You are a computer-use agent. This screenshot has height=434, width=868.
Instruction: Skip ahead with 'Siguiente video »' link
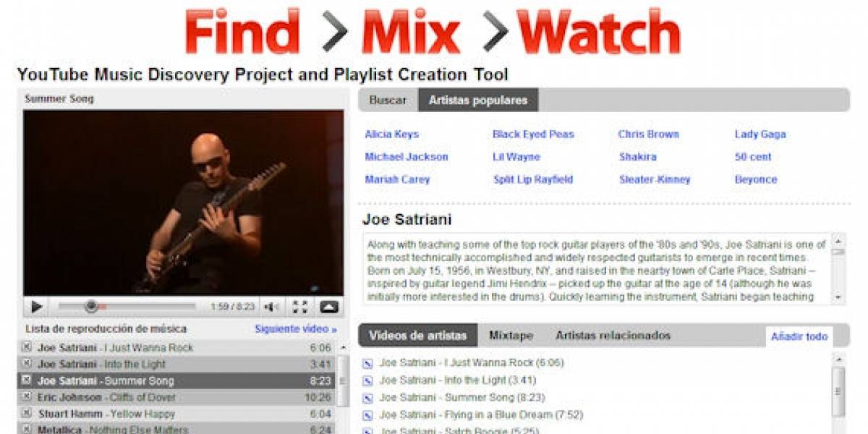tap(296, 328)
